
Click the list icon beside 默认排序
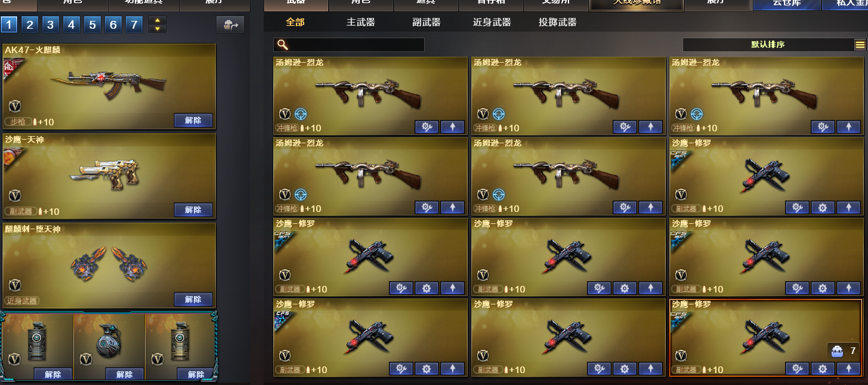(x=860, y=45)
